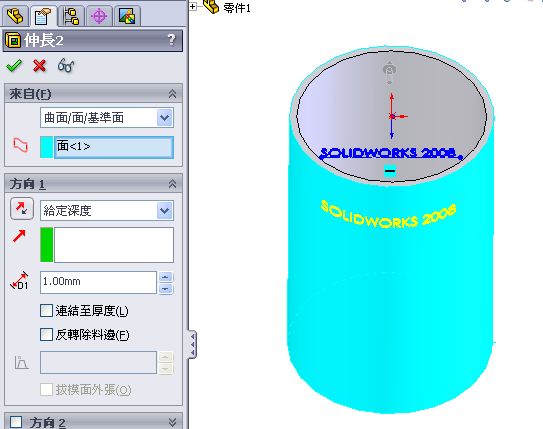Select the 零件1 part icon in tree
The width and height of the screenshot is (543, 429).
(x=211, y=6)
